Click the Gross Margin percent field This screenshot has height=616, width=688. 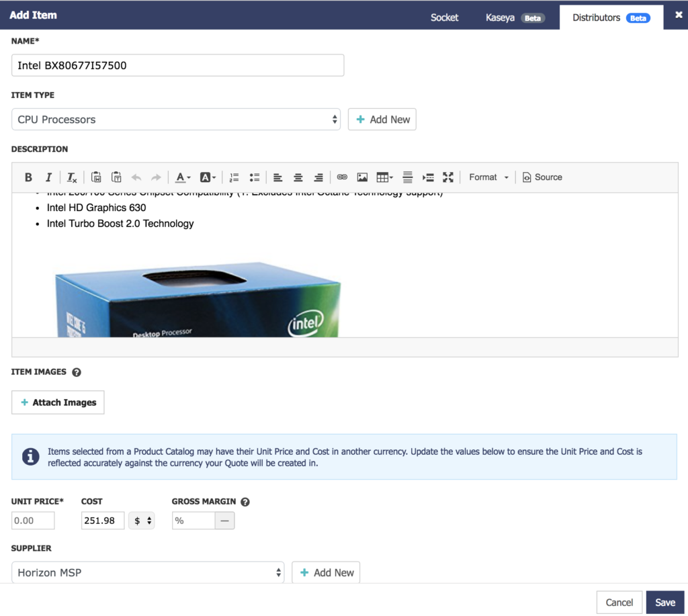tap(193, 521)
